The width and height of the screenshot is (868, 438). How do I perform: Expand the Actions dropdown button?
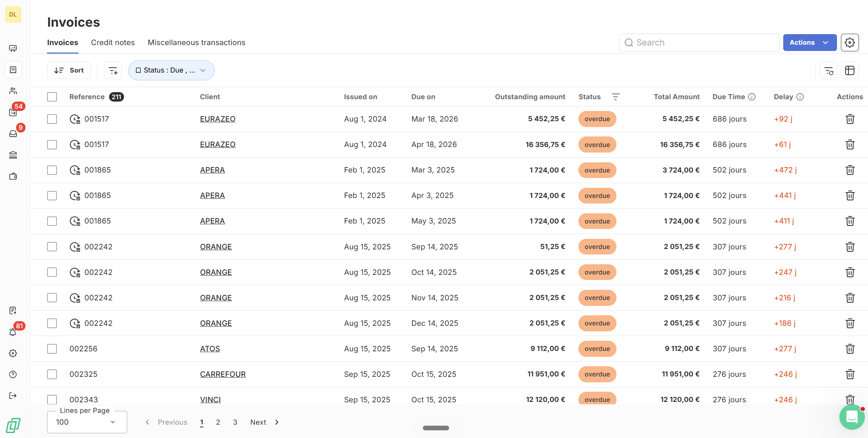coord(810,42)
